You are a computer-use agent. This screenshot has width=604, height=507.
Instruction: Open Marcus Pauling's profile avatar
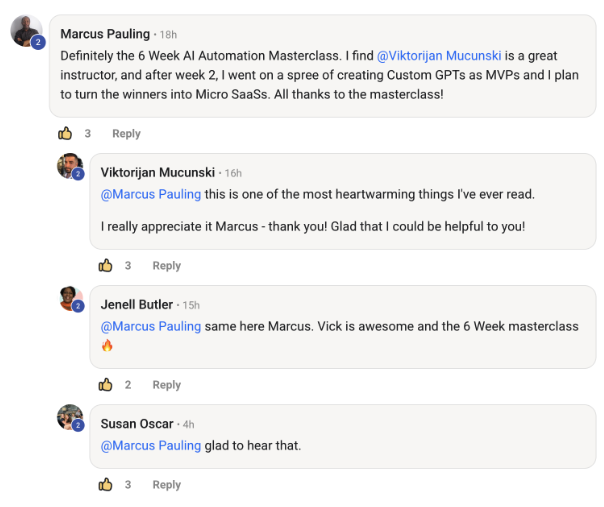26,31
